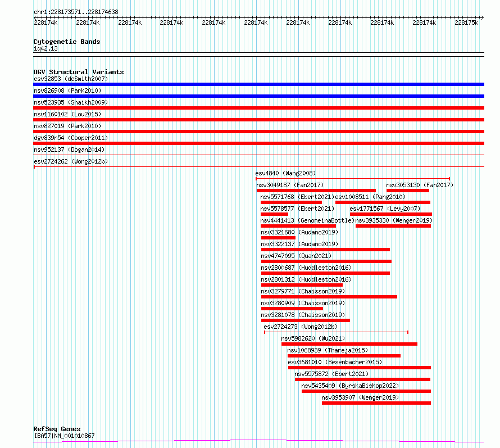500x448 pixels.
Task: Click the esv2724273 (Wong2012b) thin line
Action: (x=336, y=332)
